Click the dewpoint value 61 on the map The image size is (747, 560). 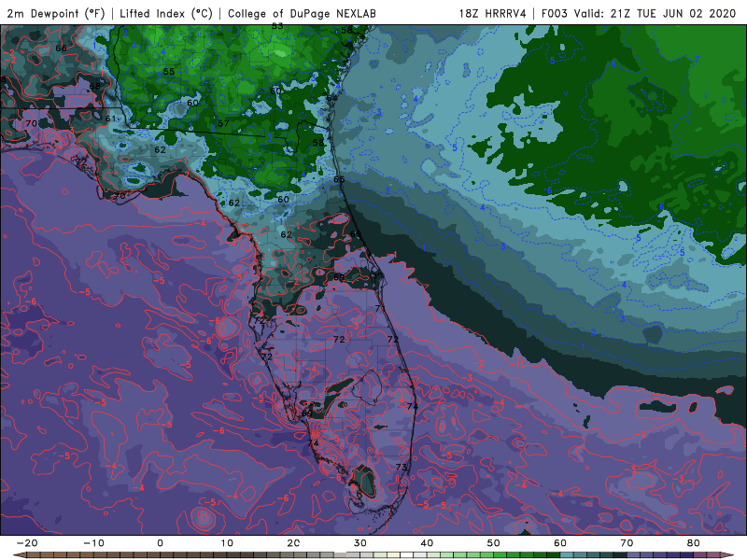coord(110,119)
